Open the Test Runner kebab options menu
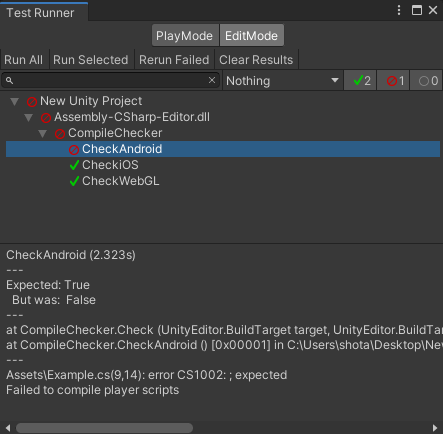443x434 pixels. [399, 10]
